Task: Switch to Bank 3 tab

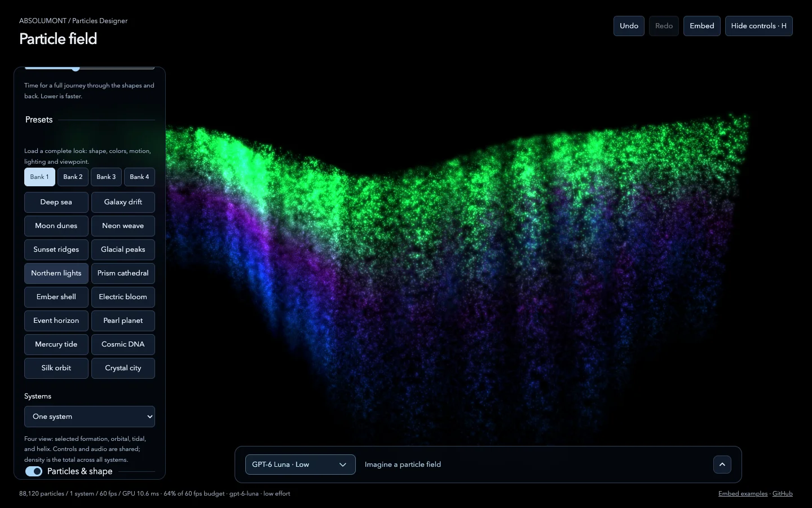Action: click(106, 177)
